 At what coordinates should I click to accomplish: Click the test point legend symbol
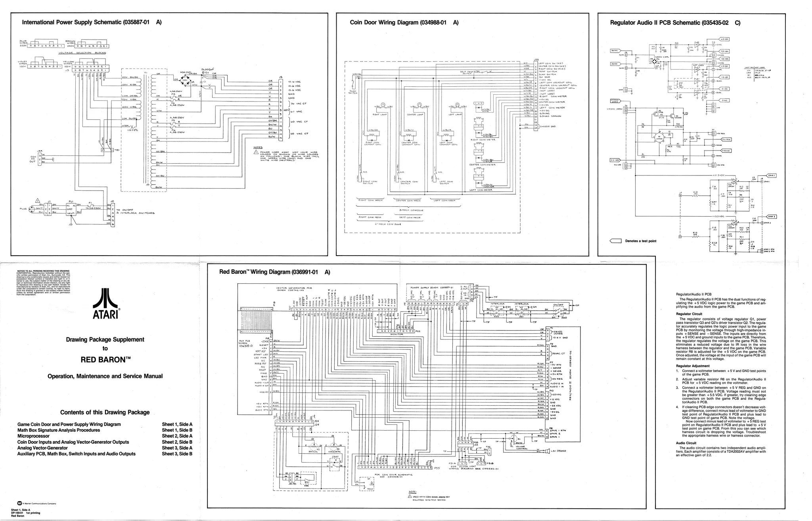point(615,241)
